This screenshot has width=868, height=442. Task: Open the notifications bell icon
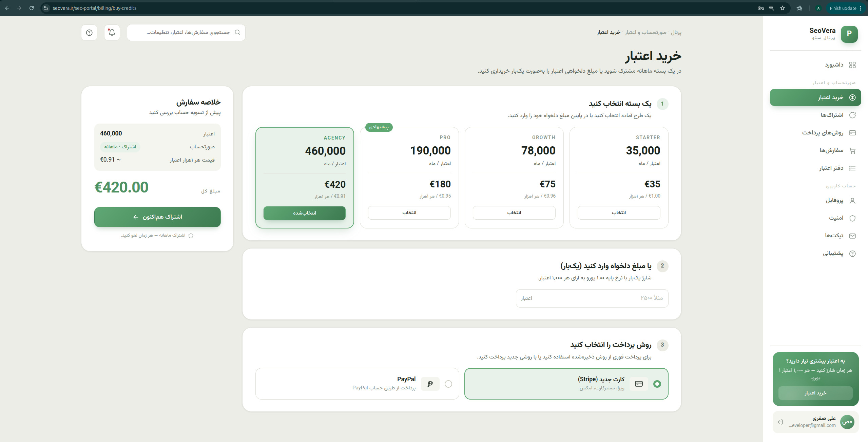click(x=112, y=33)
